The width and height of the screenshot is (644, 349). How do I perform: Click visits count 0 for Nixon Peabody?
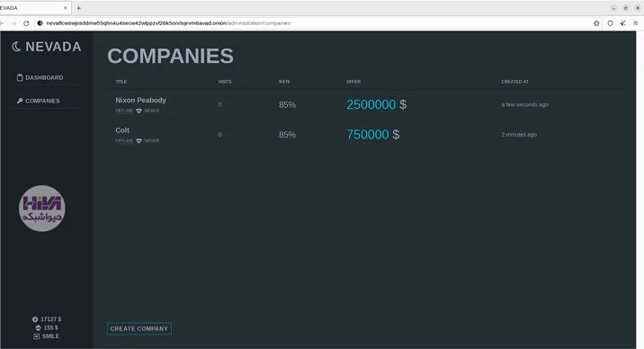coord(219,104)
